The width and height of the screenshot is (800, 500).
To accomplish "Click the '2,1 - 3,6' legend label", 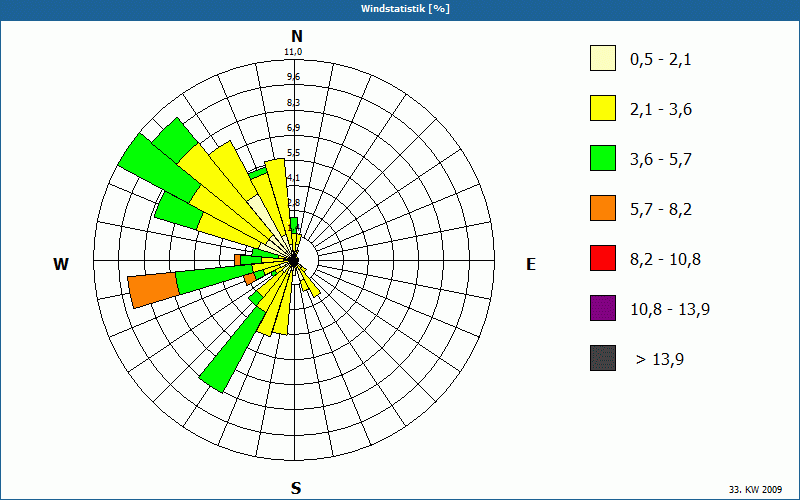I will [661, 110].
